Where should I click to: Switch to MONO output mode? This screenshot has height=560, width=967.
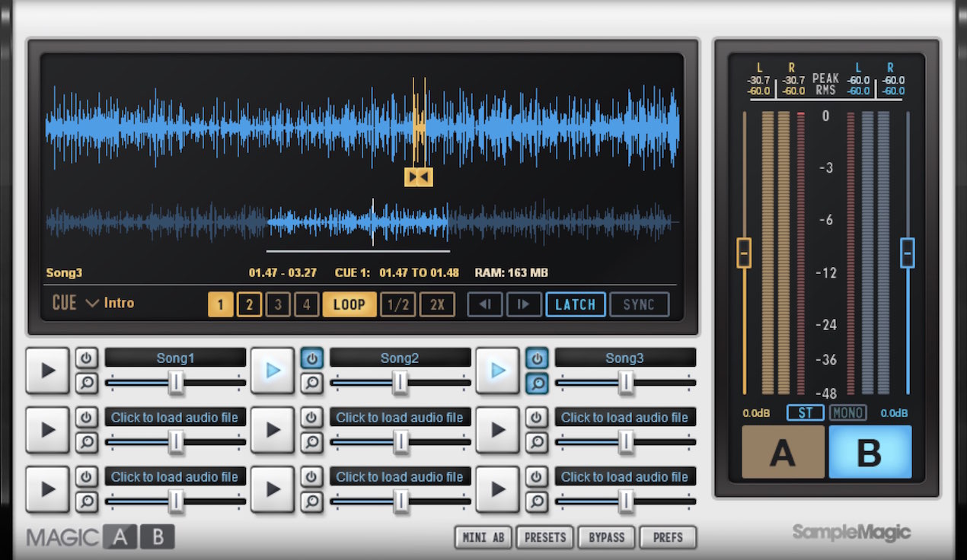847,413
